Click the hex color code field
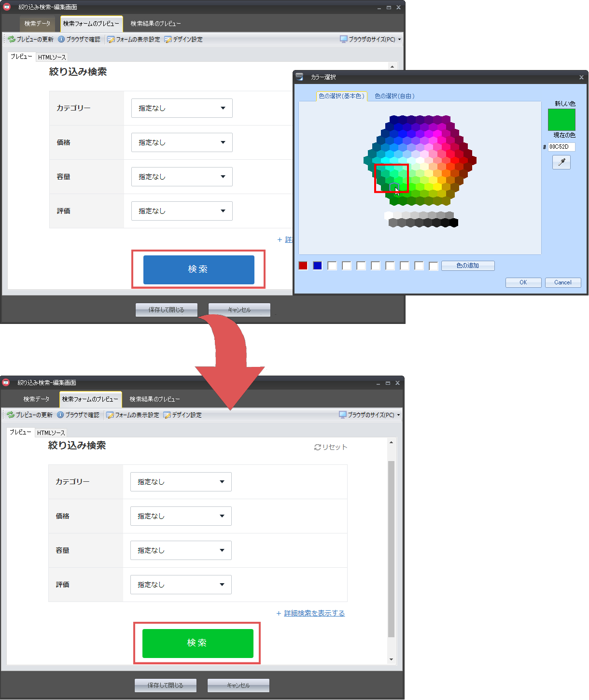Screen dimensions: 589x700 [x=561, y=147]
